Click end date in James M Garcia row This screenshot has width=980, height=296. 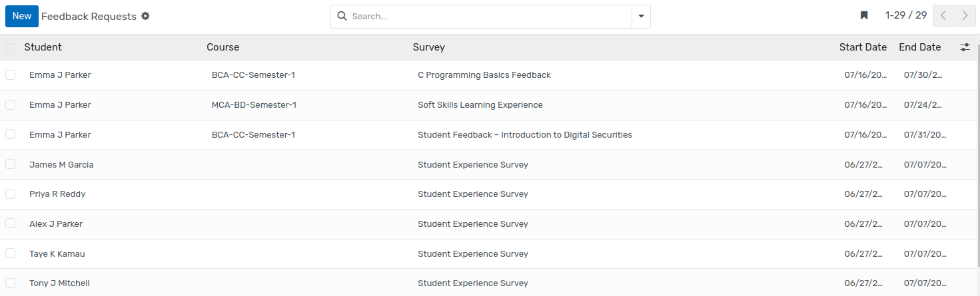(925, 165)
